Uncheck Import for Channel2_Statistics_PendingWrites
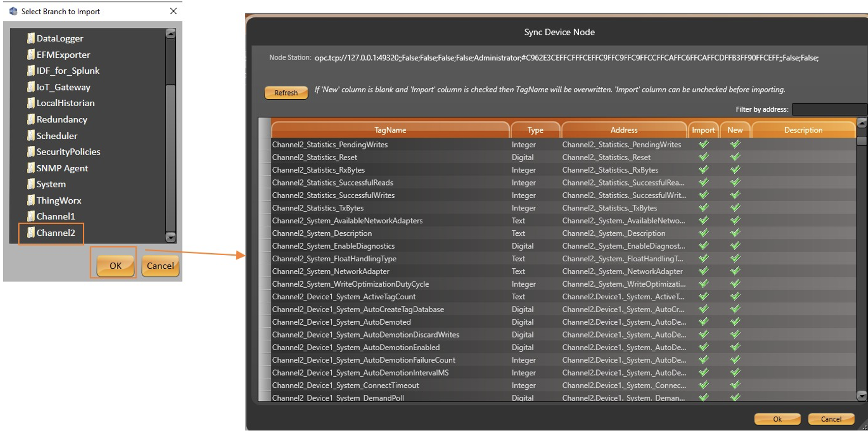 703,144
